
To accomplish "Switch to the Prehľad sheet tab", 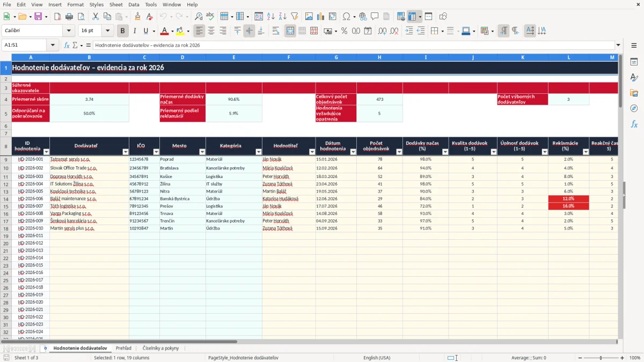I will (123, 348).
